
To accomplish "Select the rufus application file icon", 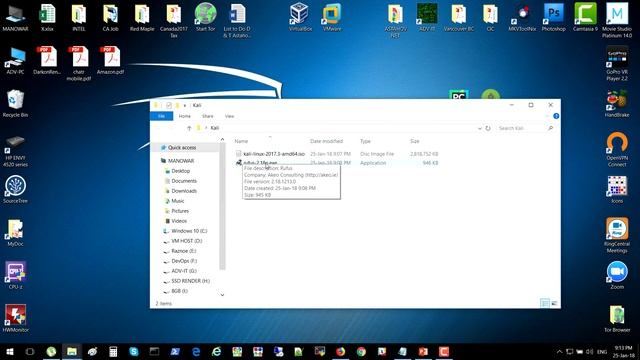I will [239, 163].
